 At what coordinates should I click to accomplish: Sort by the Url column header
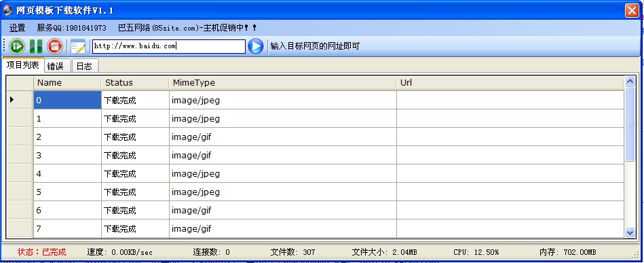(510, 83)
